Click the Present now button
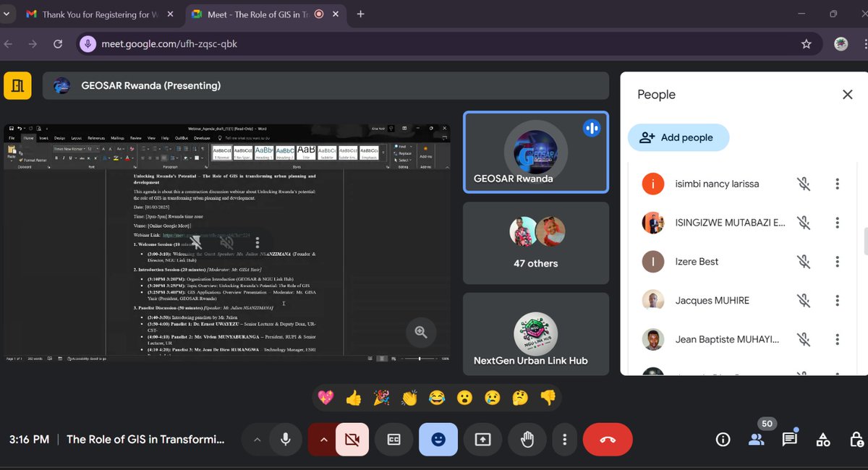 pos(482,439)
